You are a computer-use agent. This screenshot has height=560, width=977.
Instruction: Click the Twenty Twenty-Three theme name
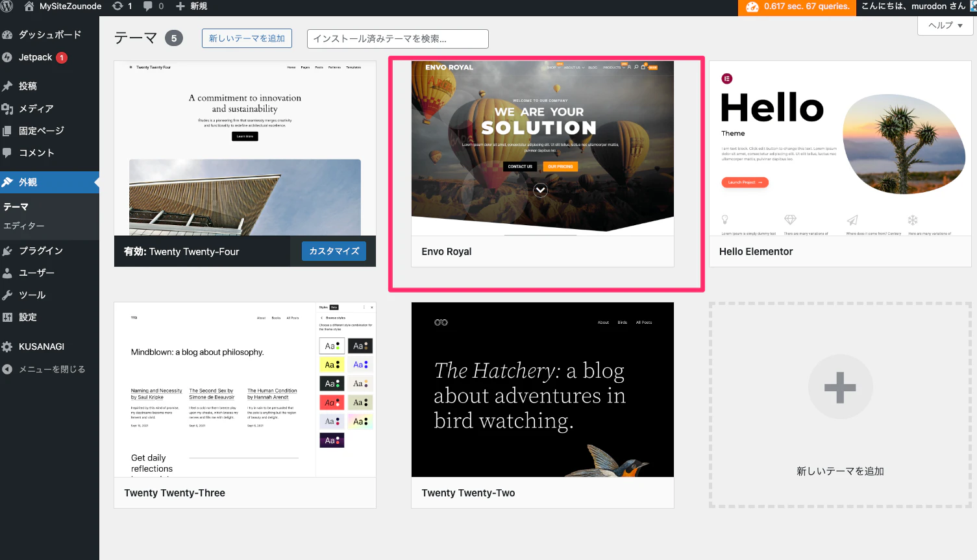(x=175, y=493)
